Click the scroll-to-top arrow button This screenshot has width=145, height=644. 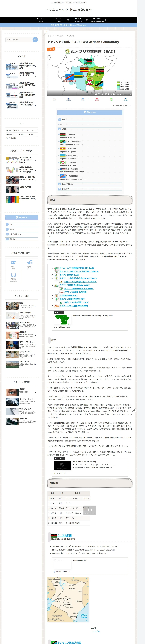134,410
